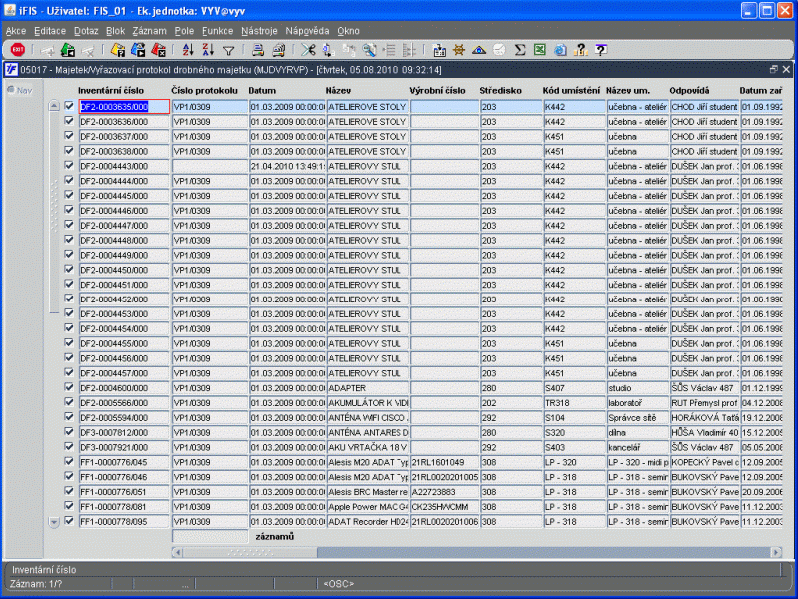This screenshot has height=599, width=798.
Task: Toggle checkbox next to DF2-0004443/000
Action: 69,166
